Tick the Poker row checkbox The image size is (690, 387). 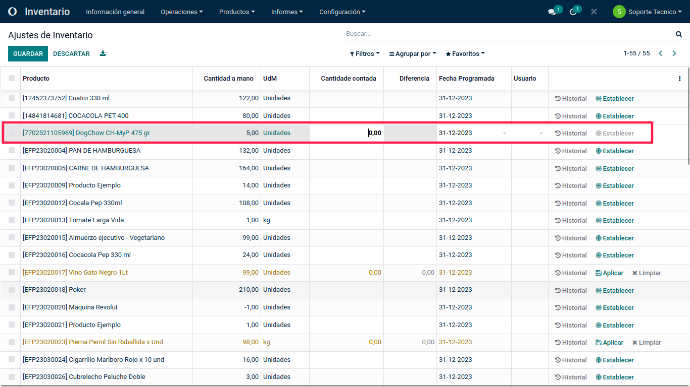pos(11,290)
